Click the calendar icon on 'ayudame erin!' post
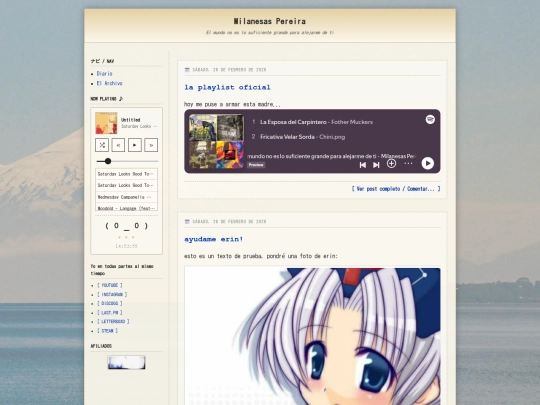Screen dimensions: 540x405 coord(187,221)
